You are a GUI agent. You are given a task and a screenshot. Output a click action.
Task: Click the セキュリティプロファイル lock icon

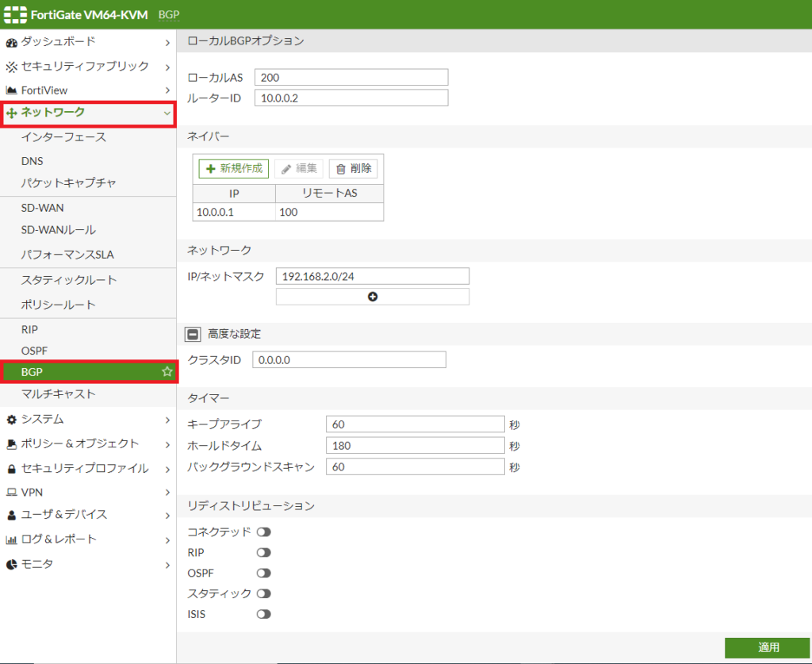pyautogui.click(x=11, y=469)
